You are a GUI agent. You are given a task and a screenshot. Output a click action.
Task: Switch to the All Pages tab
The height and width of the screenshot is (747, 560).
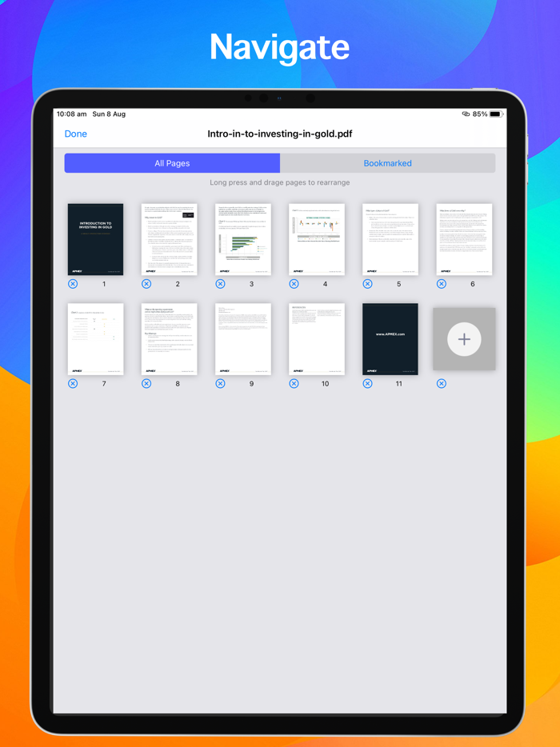172,163
